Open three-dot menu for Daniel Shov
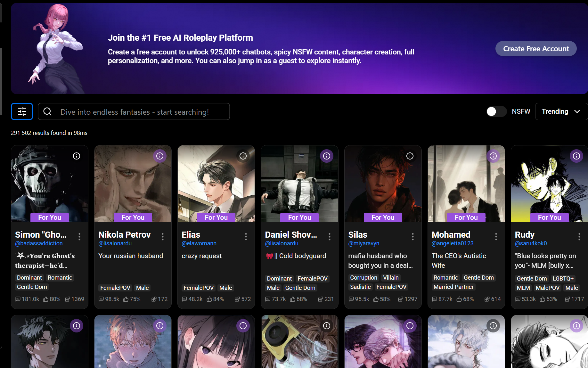588x368 pixels. (x=330, y=237)
